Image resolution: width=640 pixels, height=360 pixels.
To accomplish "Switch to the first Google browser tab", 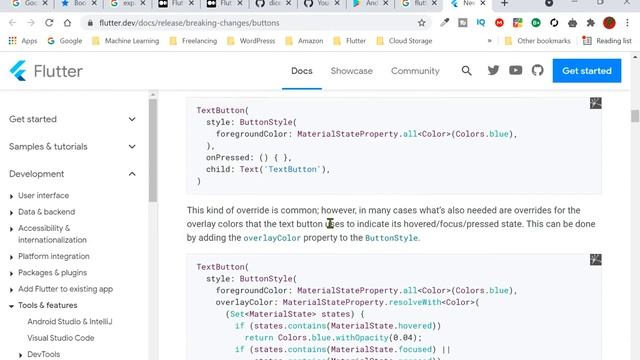I will pyautogui.click(x=29, y=4).
